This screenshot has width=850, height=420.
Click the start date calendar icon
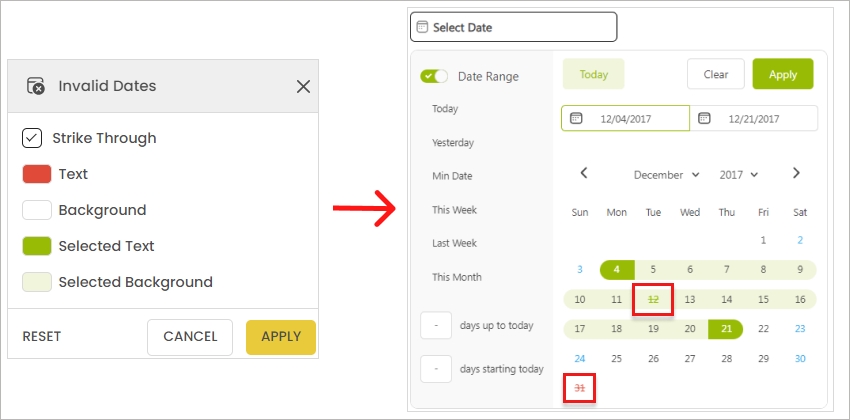coord(576,118)
